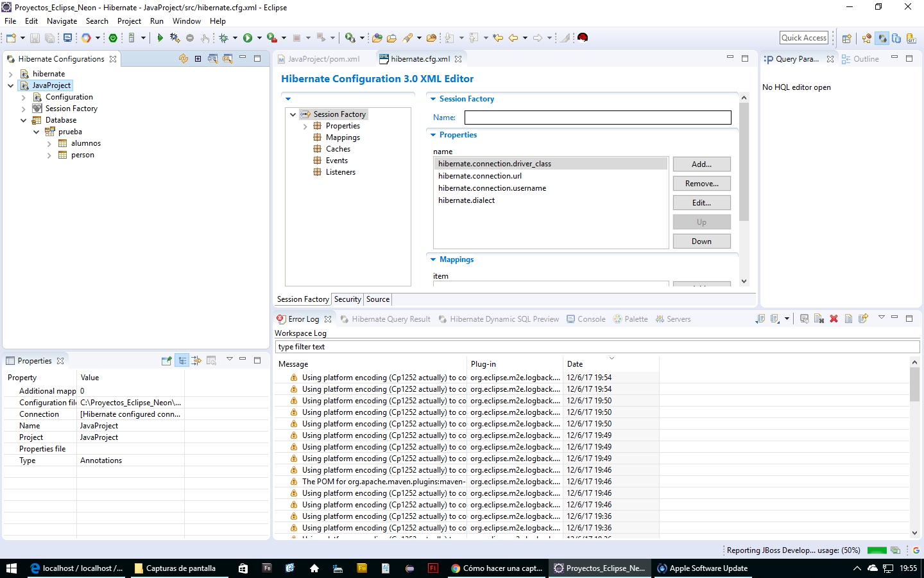Click the green power Start Server icon
This screenshot has height=578, width=924.
[x=113, y=38]
